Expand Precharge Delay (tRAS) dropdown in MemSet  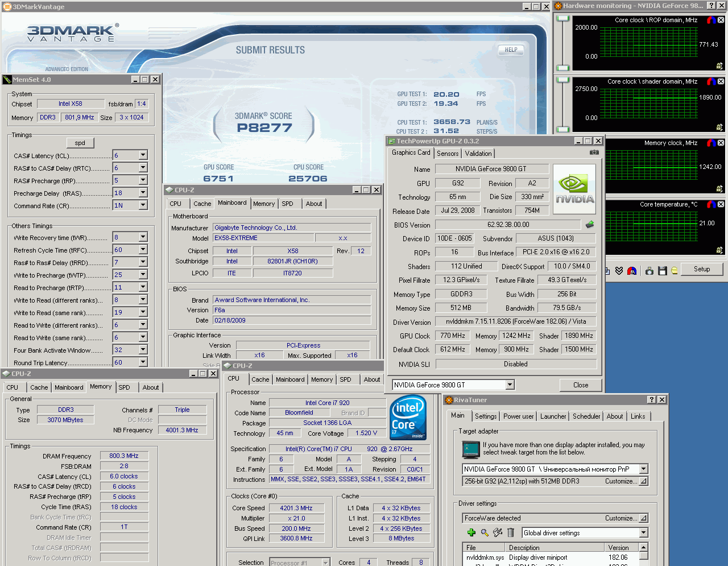click(x=143, y=193)
